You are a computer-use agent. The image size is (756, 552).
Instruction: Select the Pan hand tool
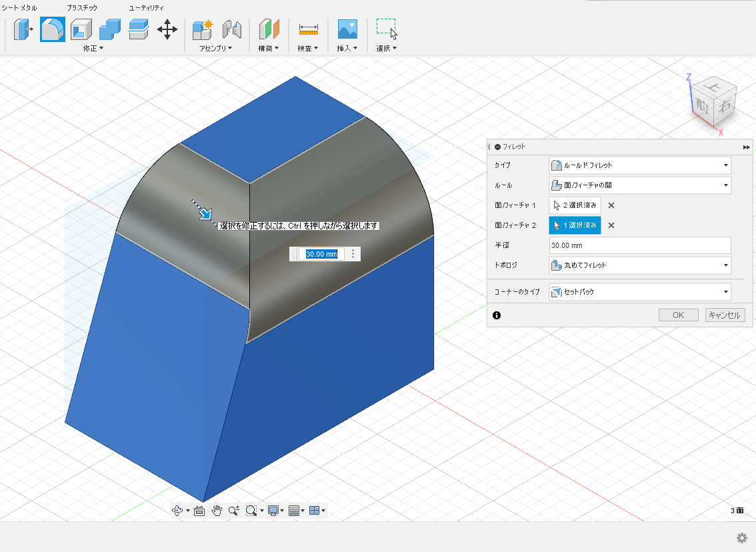point(217,511)
